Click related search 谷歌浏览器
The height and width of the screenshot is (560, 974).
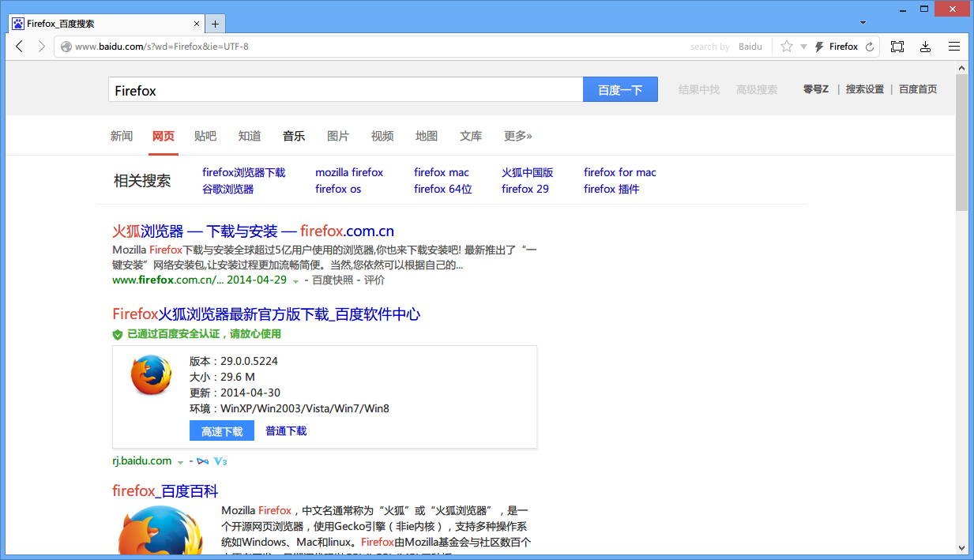(228, 189)
